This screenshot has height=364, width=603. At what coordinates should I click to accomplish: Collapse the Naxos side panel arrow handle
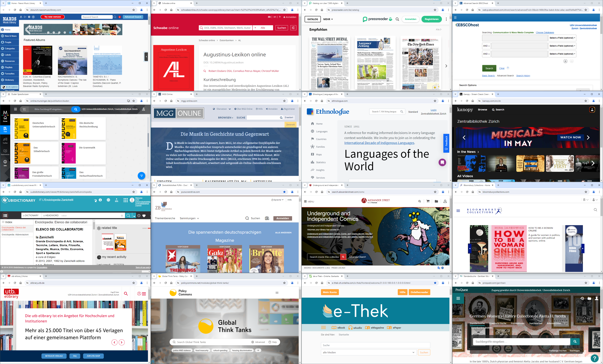pyautogui.click(x=146, y=57)
